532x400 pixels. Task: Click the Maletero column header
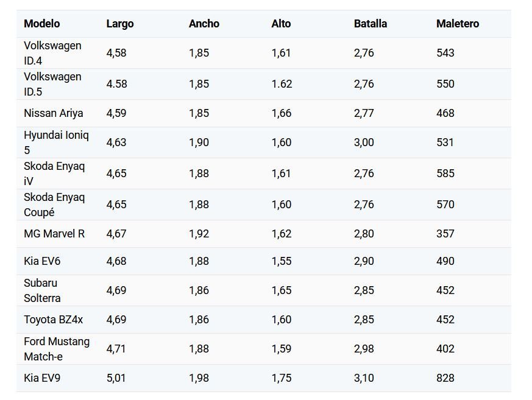coord(458,24)
